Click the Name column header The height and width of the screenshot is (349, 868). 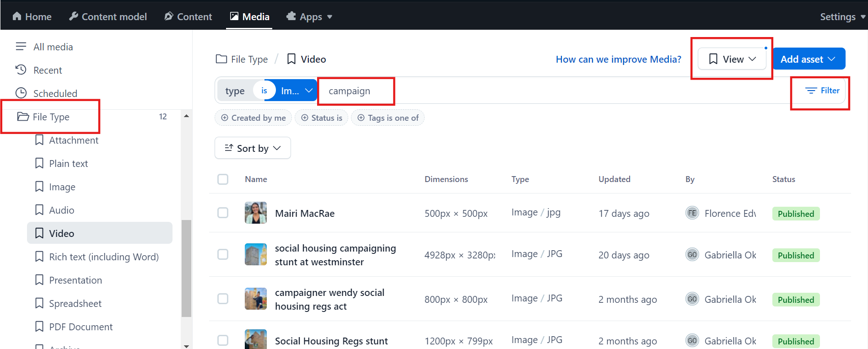pos(256,179)
